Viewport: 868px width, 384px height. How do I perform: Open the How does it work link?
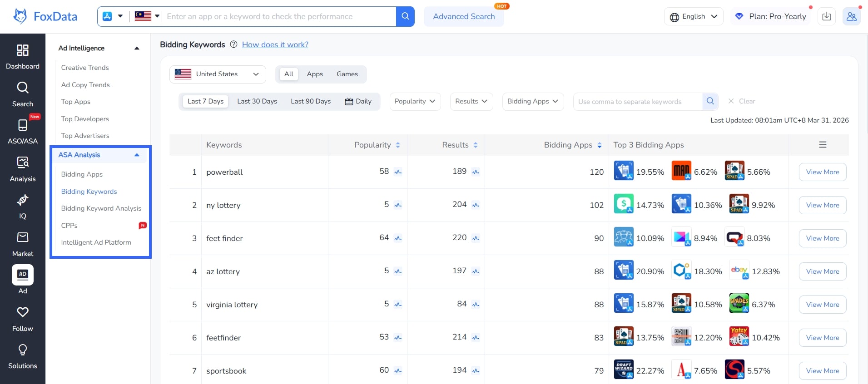pos(275,44)
